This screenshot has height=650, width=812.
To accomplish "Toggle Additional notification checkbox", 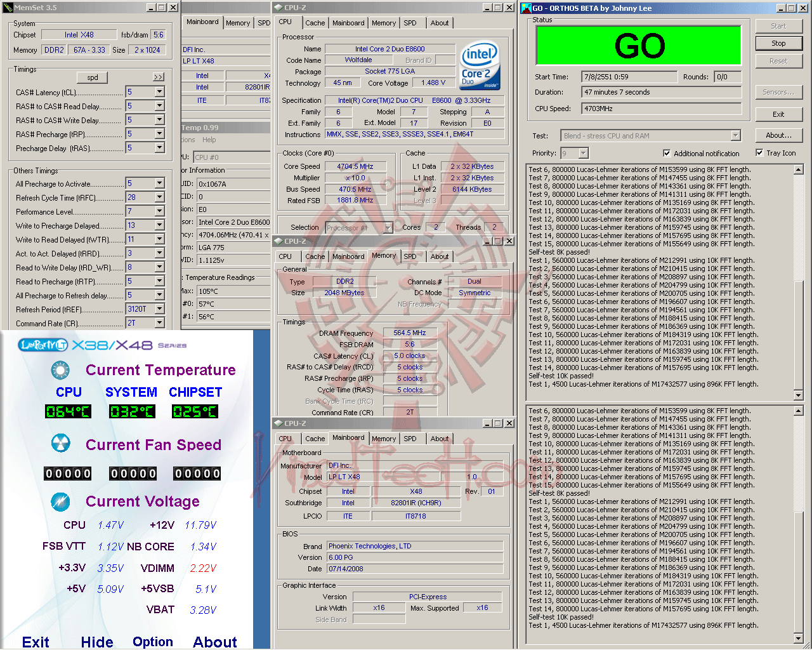I will [667, 153].
